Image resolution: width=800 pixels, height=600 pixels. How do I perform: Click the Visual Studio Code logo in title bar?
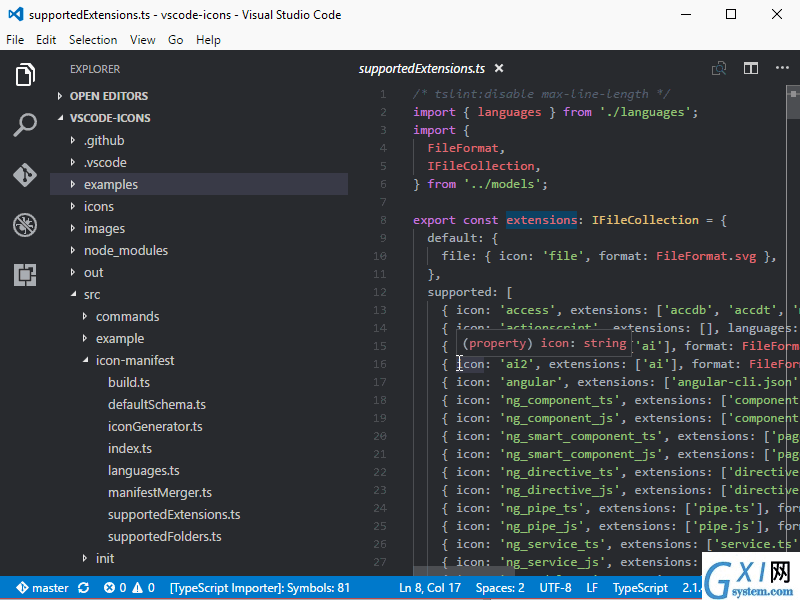16,14
